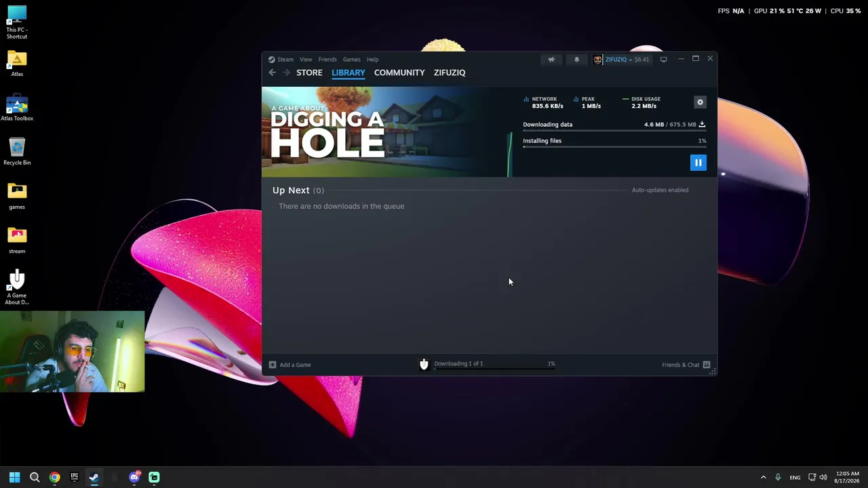Select A Game About Digging desktop shortcut
The width and height of the screenshot is (868, 488).
tap(17, 287)
